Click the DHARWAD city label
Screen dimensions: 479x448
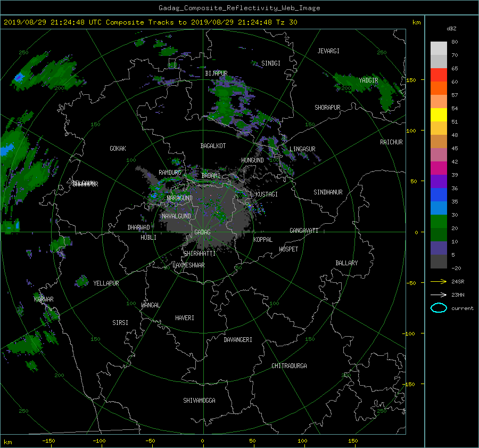tap(139, 227)
